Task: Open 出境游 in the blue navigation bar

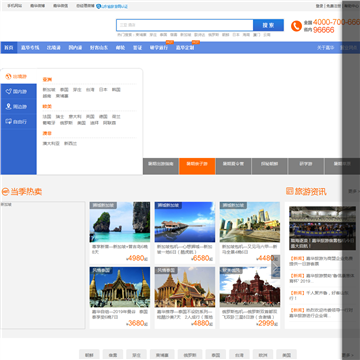Action: 53,48
